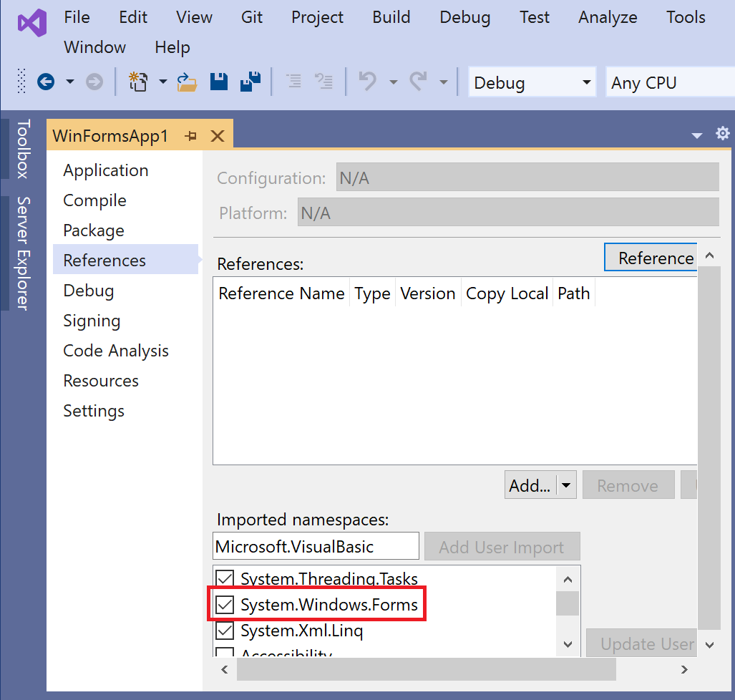Click the toolbar grip handle

(21, 81)
